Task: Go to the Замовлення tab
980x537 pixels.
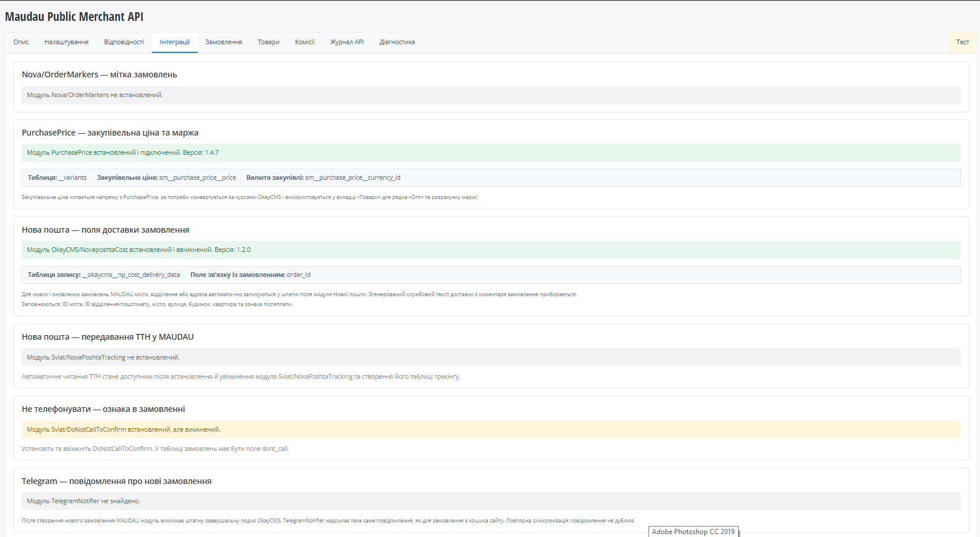Action: 223,42
